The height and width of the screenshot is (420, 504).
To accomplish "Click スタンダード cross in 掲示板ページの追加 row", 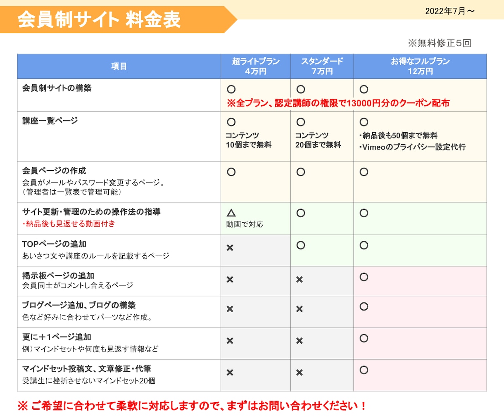I will [300, 280].
